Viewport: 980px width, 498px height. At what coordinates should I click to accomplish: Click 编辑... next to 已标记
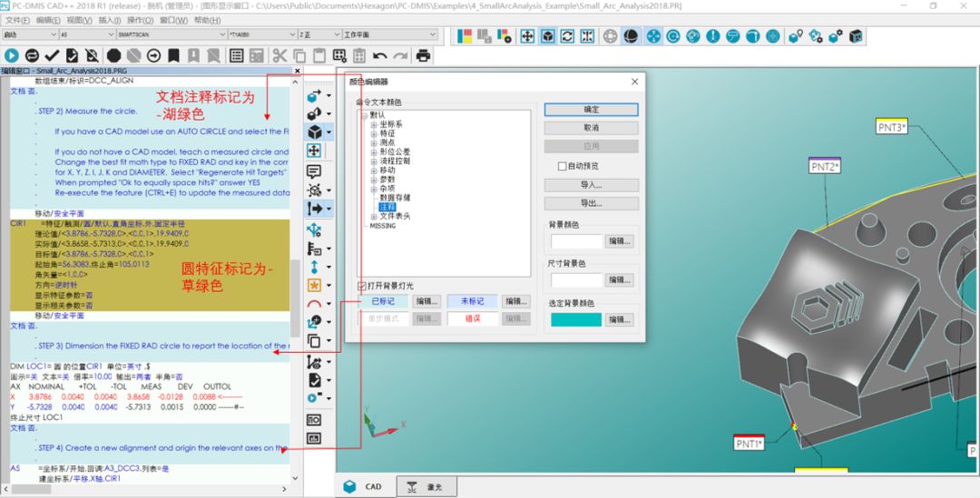(427, 301)
